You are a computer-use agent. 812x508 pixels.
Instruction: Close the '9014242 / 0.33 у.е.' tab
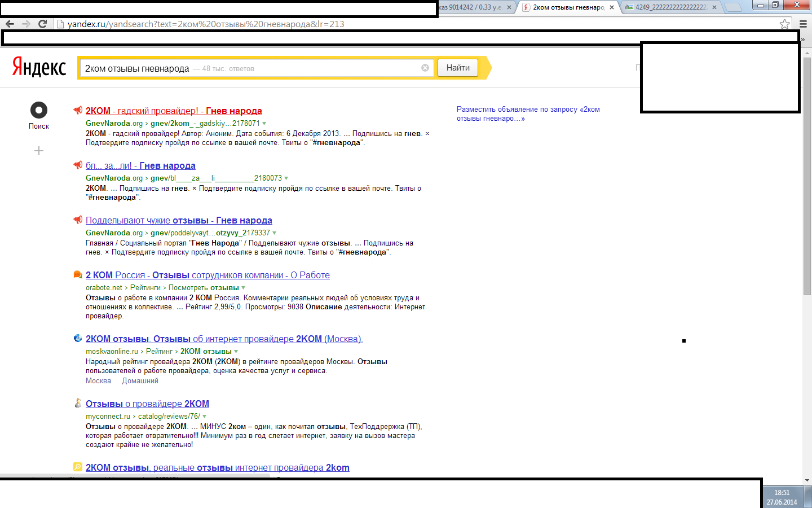(509, 7)
